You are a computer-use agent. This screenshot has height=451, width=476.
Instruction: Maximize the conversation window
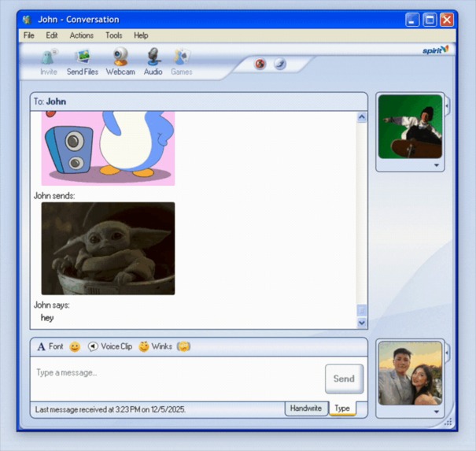coord(430,20)
